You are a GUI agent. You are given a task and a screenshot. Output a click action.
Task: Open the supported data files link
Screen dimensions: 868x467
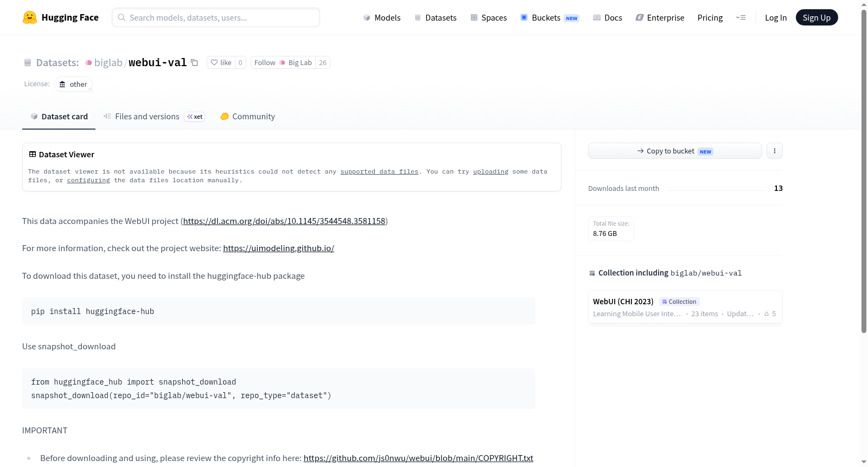coord(379,171)
